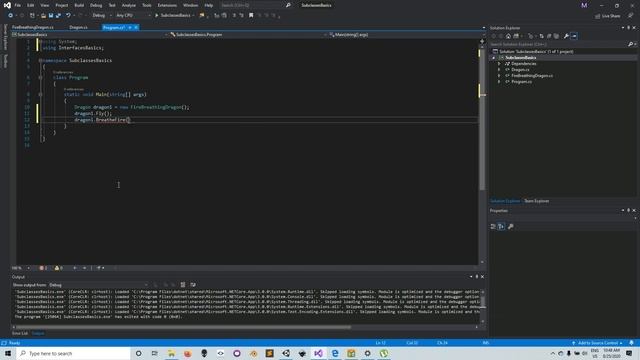Select FireBreathingDragon.cs in Solution Explorer
The height and width of the screenshot is (360, 640).
pos(532,76)
